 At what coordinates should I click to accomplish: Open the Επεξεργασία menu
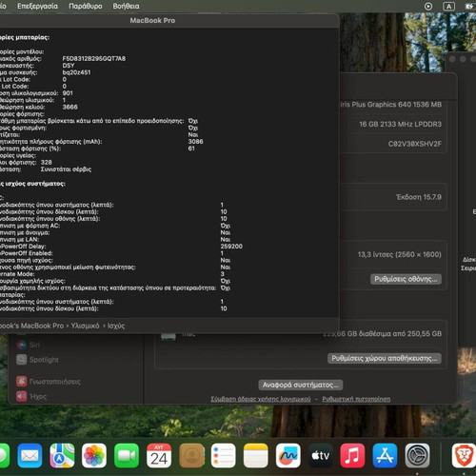[x=37, y=6]
